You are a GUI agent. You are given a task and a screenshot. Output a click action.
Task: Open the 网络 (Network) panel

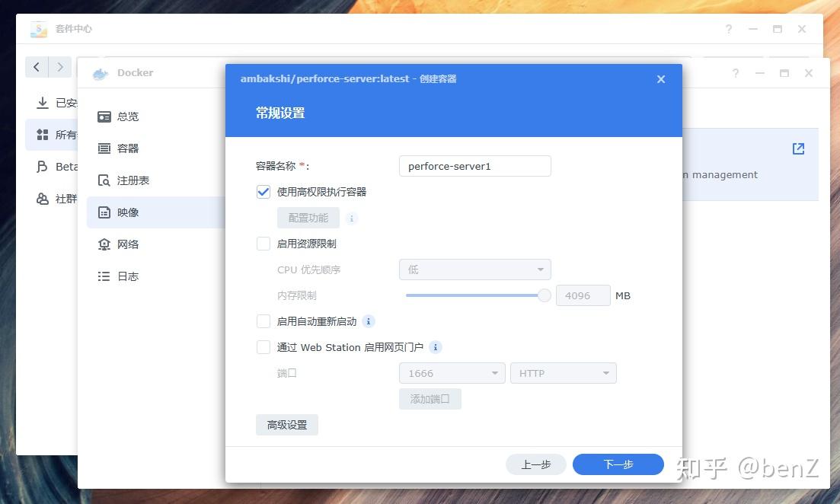pyautogui.click(x=127, y=244)
